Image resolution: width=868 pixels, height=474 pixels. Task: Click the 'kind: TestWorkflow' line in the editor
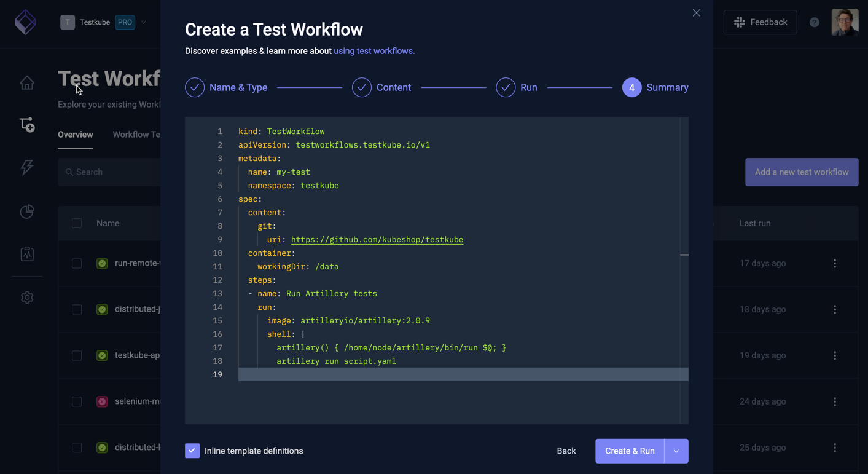coord(281,132)
